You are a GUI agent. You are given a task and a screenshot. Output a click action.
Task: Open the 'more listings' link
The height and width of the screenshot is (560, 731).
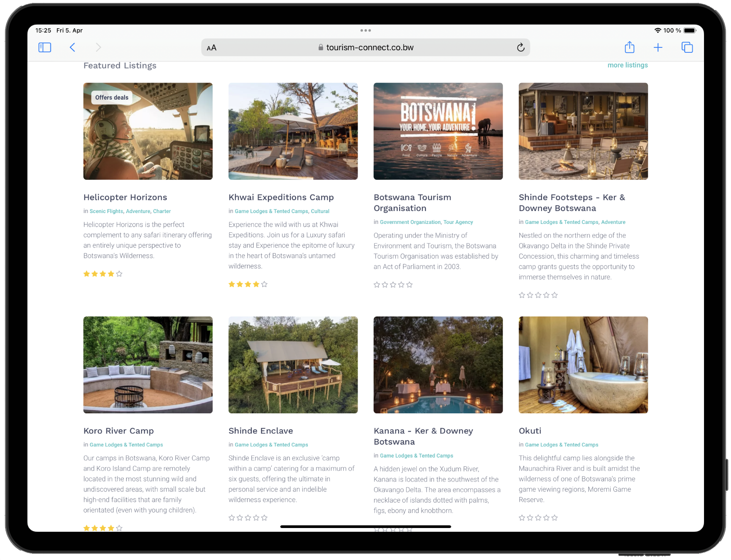click(628, 65)
